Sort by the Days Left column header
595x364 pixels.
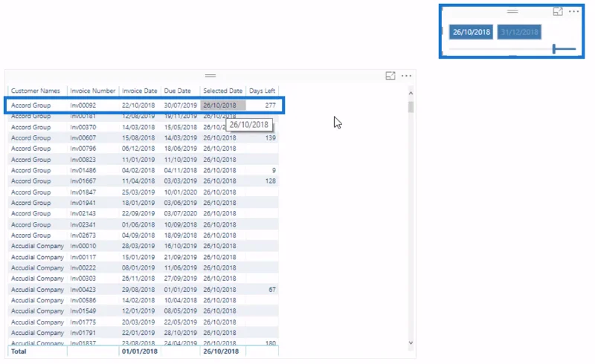coord(262,91)
